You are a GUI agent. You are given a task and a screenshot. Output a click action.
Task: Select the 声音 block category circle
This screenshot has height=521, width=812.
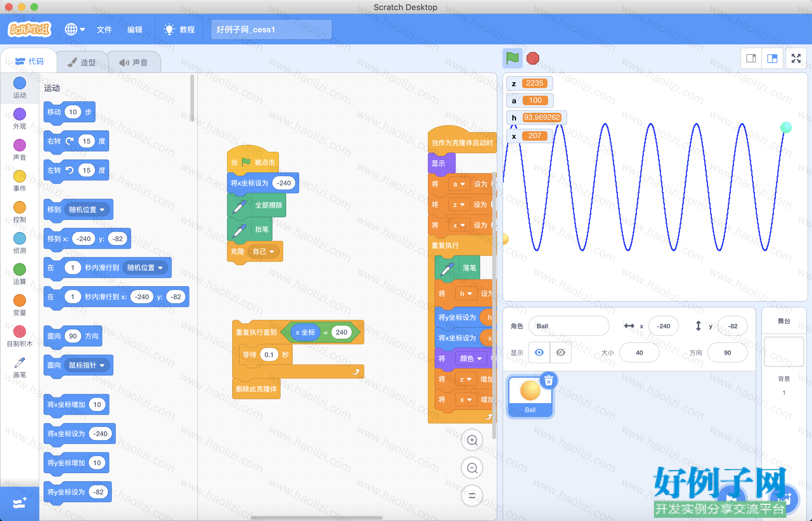click(19, 145)
